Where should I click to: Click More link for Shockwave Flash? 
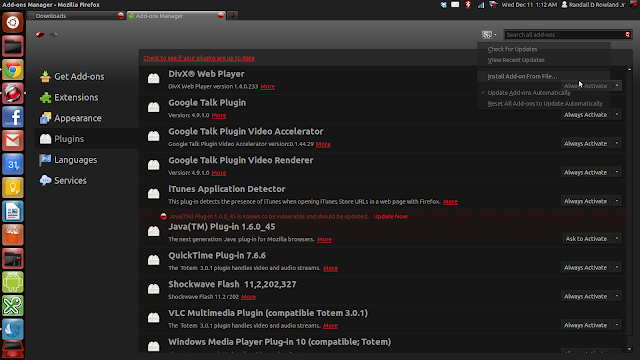tap(248, 297)
